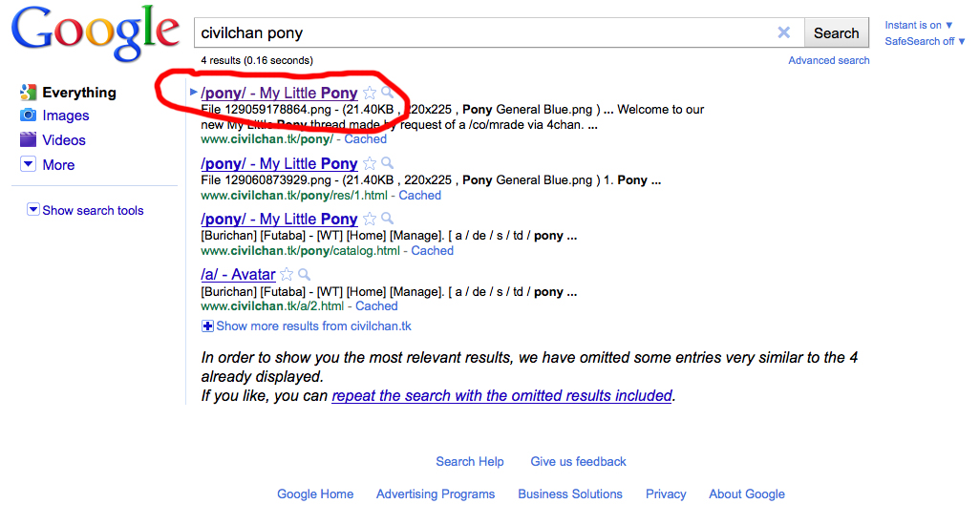The height and width of the screenshot is (525, 980).
Task: Click the preview magnifier next to /a/ - Avatar
Action: click(x=304, y=275)
